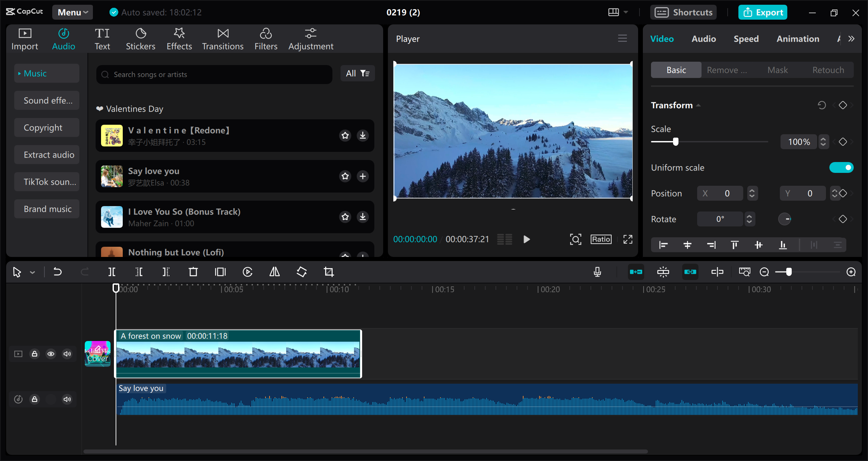
Task: Click the Export button
Action: (x=763, y=12)
